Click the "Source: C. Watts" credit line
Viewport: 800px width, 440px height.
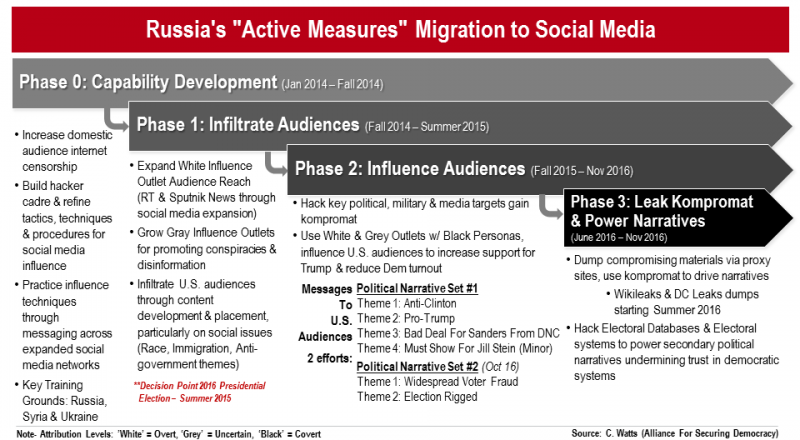pyautogui.click(x=675, y=433)
